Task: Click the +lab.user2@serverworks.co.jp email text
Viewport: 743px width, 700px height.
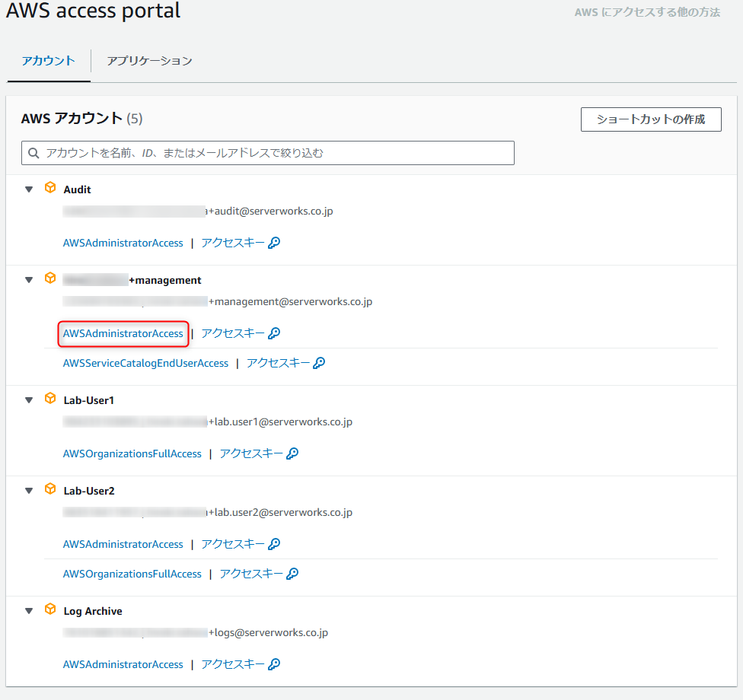Action: (280, 513)
